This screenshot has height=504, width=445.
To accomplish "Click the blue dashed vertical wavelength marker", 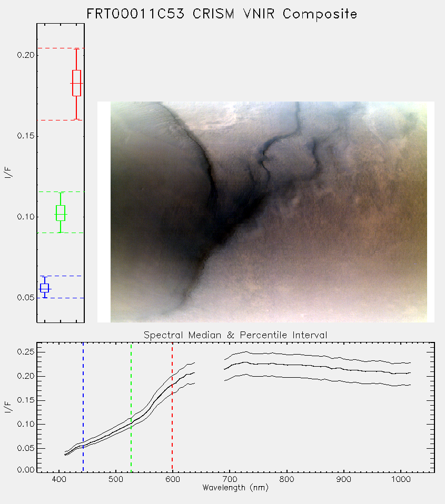I will [83, 407].
